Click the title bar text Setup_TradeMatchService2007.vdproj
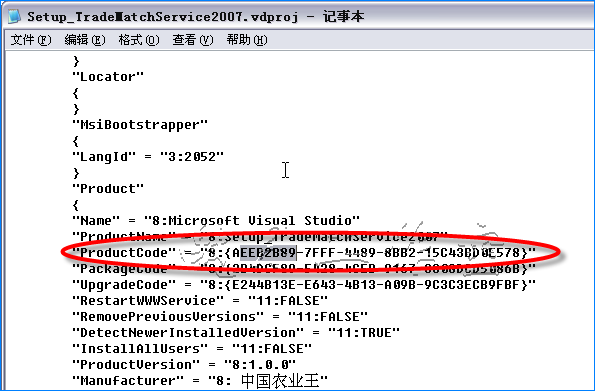The width and height of the screenshot is (595, 391). pyautogui.click(x=162, y=17)
